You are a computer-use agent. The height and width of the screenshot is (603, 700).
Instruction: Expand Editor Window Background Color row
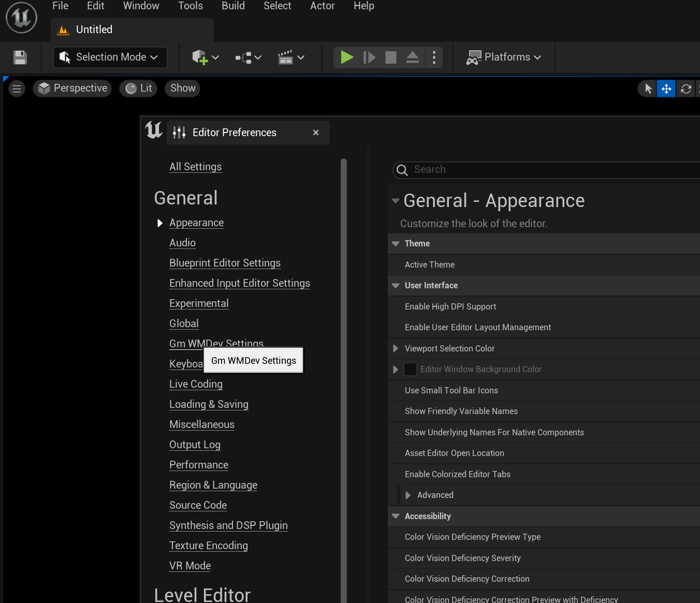click(396, 370)
